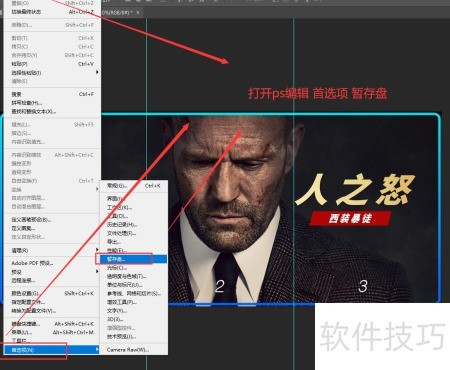The image size is (450, 370).
Task: Open 增效工具 plug-ins preferences
Action: 133,302
